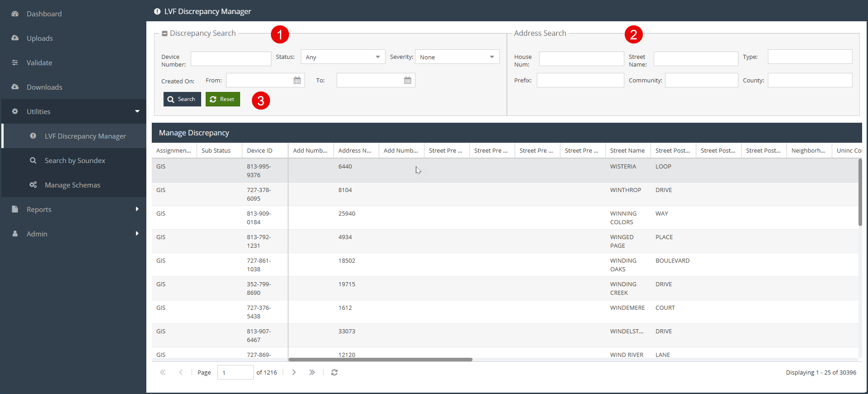
Task: Click the Uploads cloud icon
Action: 15,38
